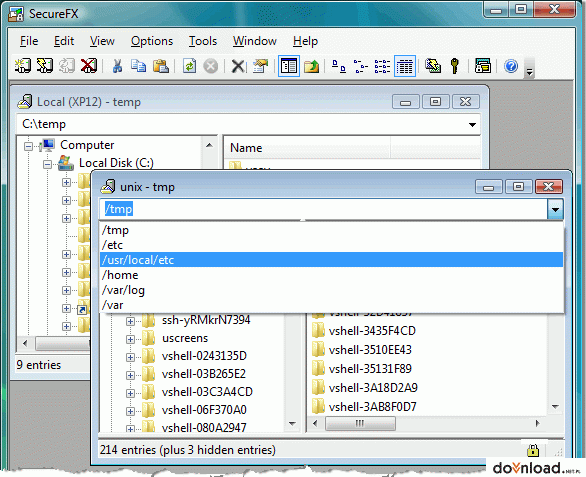Expand the vshell-0243135D folder node
Screen dimensions: 586x477
point(130,357)
